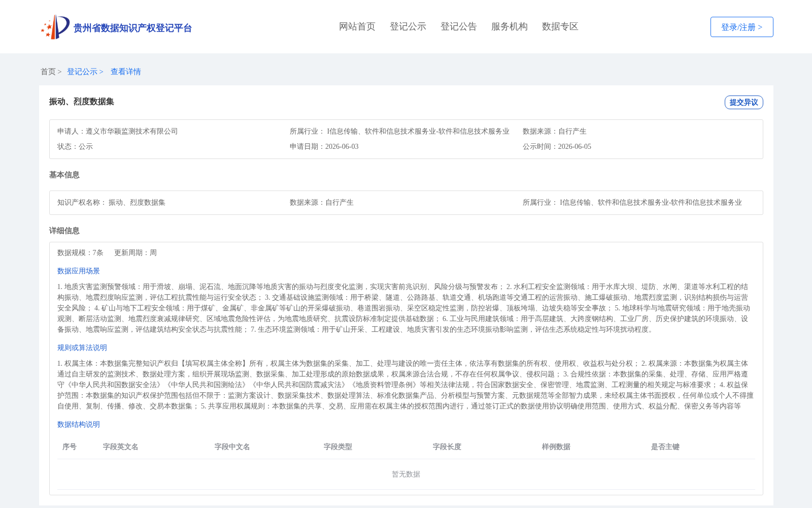Click the 字段类型 column header
812x508 pixels.
[x=338, y=447]
